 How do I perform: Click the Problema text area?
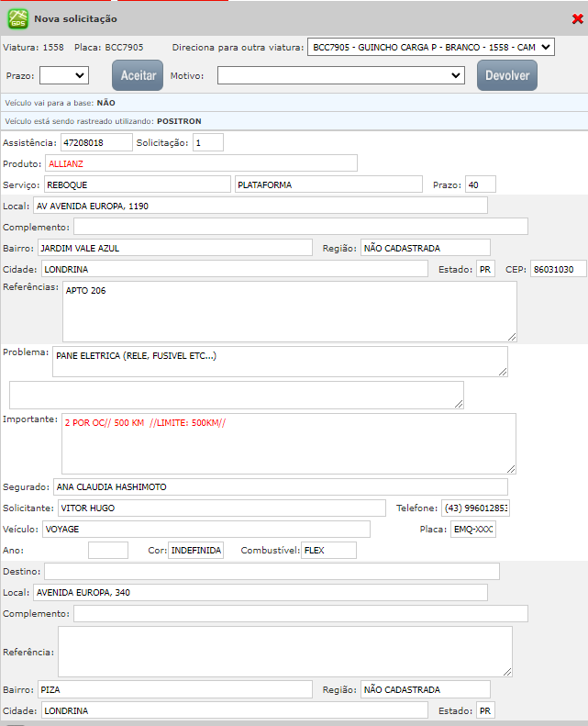click(x=280, y=362)
